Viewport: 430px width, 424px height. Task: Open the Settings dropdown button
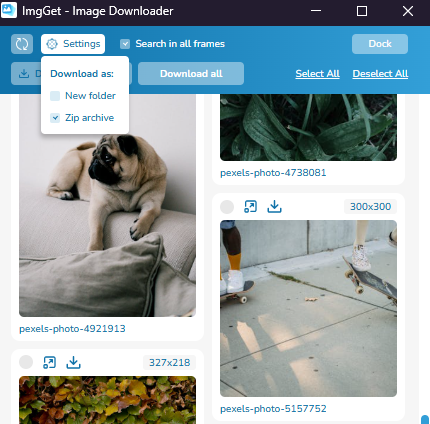(73, 44)
